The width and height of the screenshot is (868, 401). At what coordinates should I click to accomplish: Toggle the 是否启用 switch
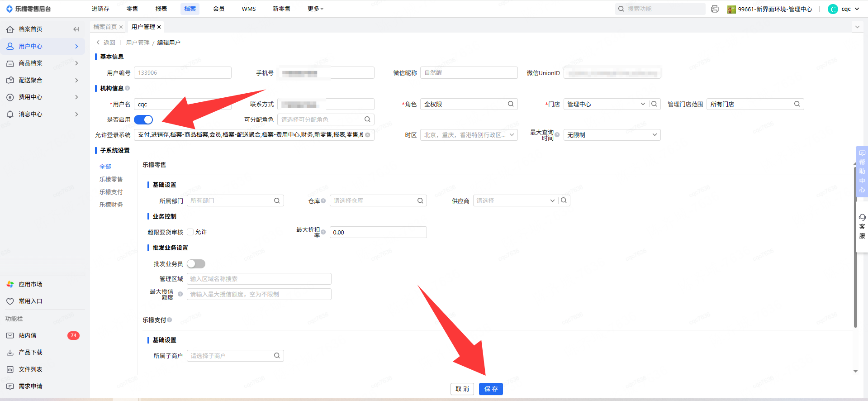143,119
